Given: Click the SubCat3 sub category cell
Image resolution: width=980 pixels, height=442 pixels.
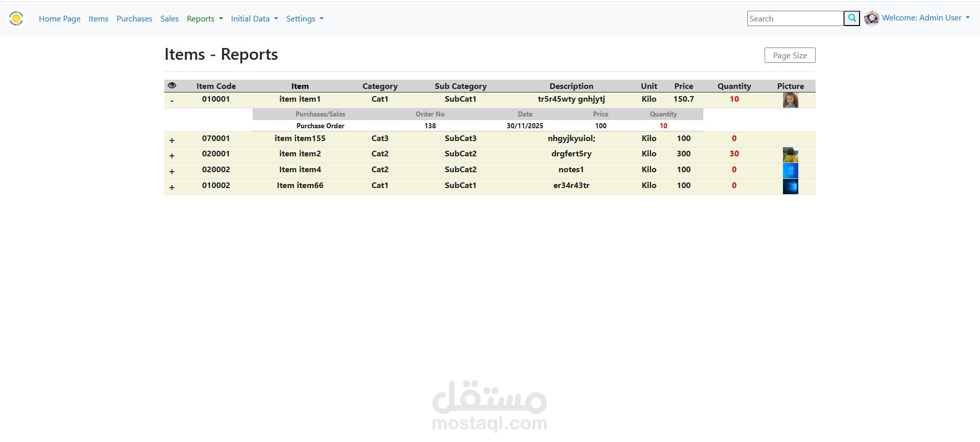Looking at the screenshot, I should pos(460,138).
